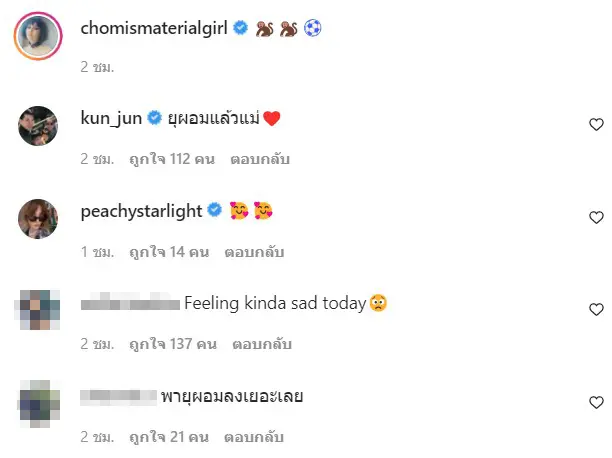Open kun_jun's avatar
The height and width of the screenshot is (458, 612).
point(38,126)
